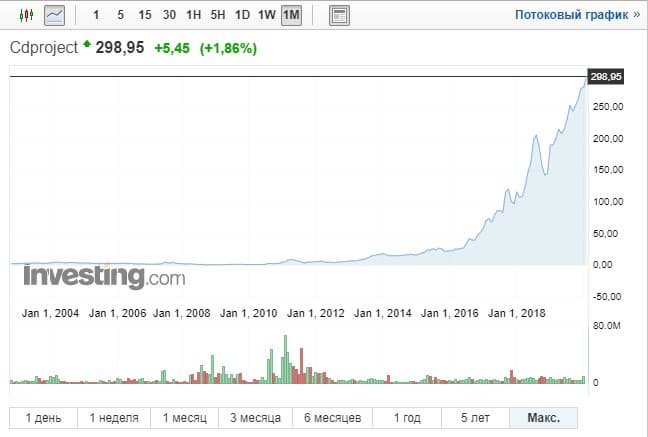Viewport: 648px width, 437px height.
Task: Choose the 1H interval
Action: 193,15
